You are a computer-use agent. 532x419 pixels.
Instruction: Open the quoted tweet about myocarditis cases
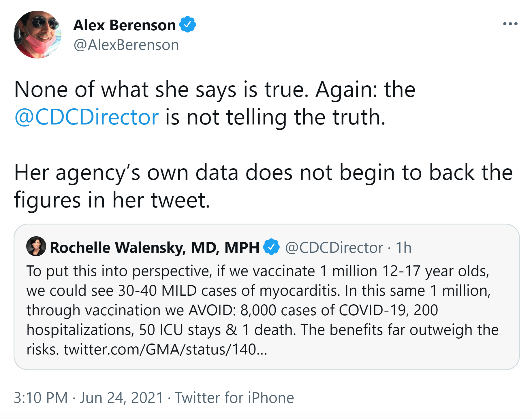(266, 297)
